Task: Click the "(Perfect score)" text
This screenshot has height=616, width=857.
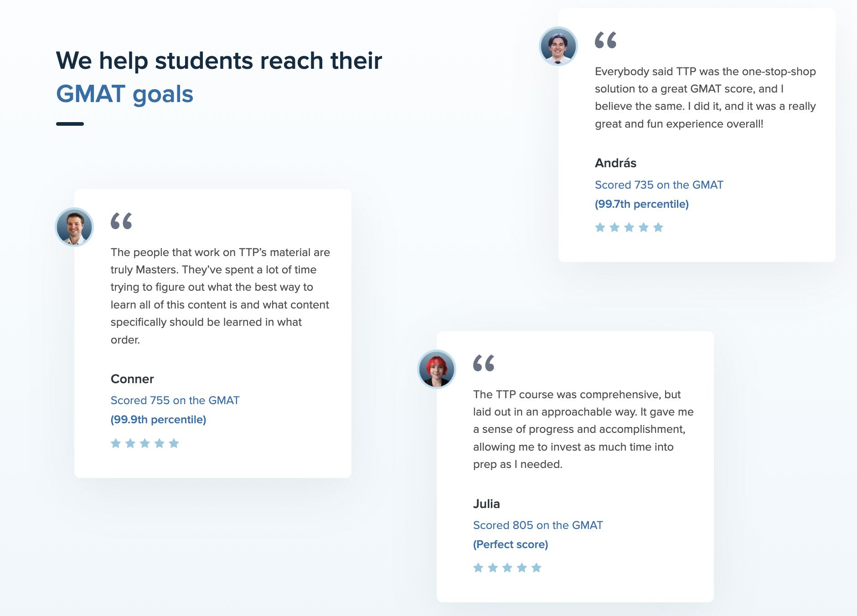Action: click(510, 544)
